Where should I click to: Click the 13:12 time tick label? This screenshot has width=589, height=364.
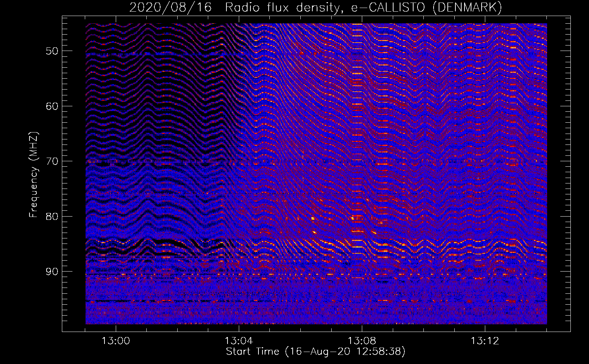coord(485,341)
